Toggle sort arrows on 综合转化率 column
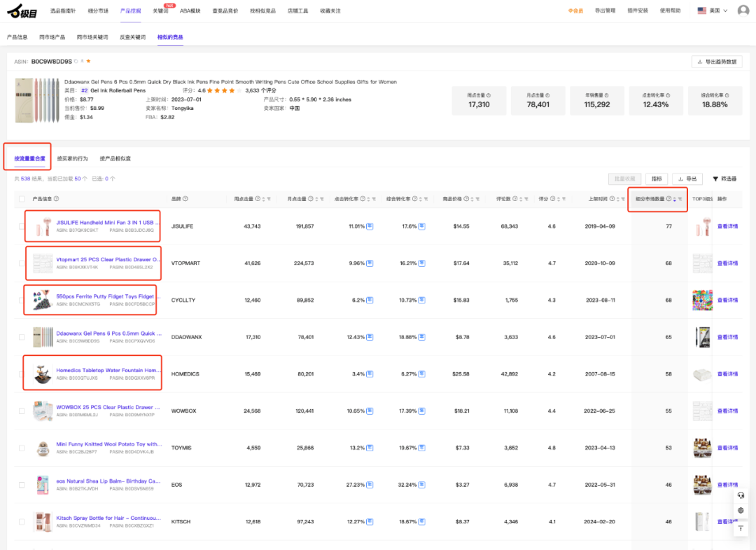Screen dimensions: 756x550 421,199
